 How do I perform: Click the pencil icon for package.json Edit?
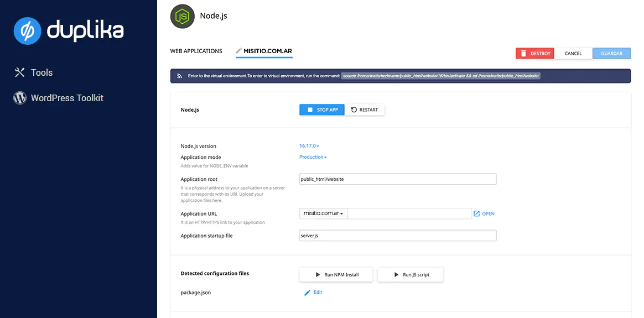(x=308, y=293)
